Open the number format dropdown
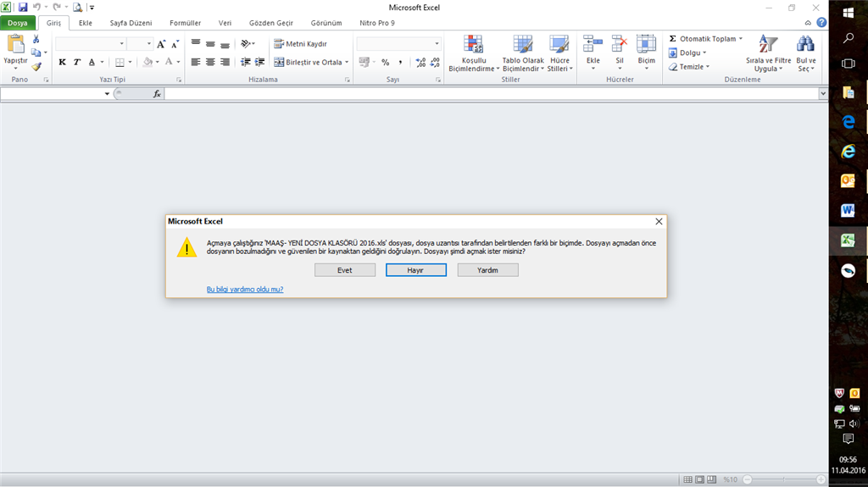 pyautogui.click(x=437, y=44)
